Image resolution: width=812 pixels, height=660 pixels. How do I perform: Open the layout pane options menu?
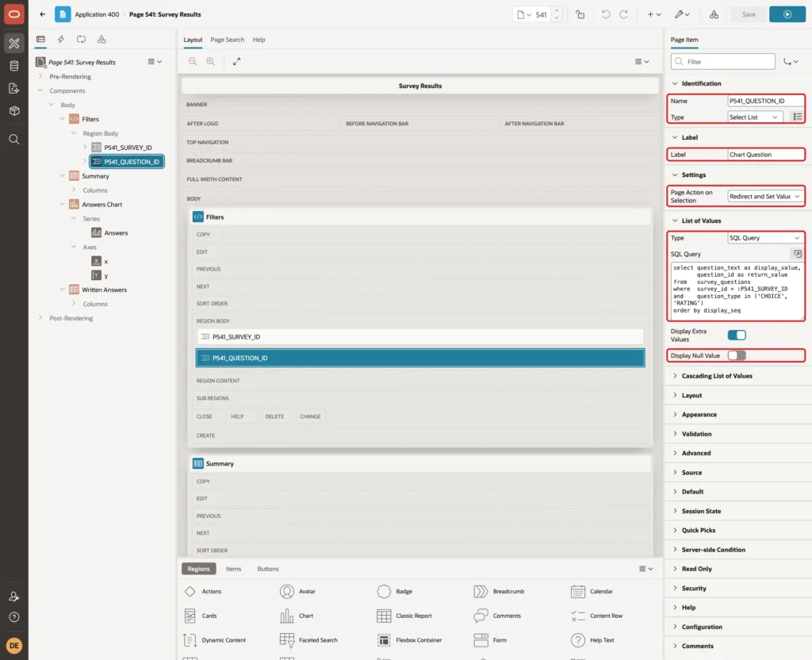click(x=642, y=61)
